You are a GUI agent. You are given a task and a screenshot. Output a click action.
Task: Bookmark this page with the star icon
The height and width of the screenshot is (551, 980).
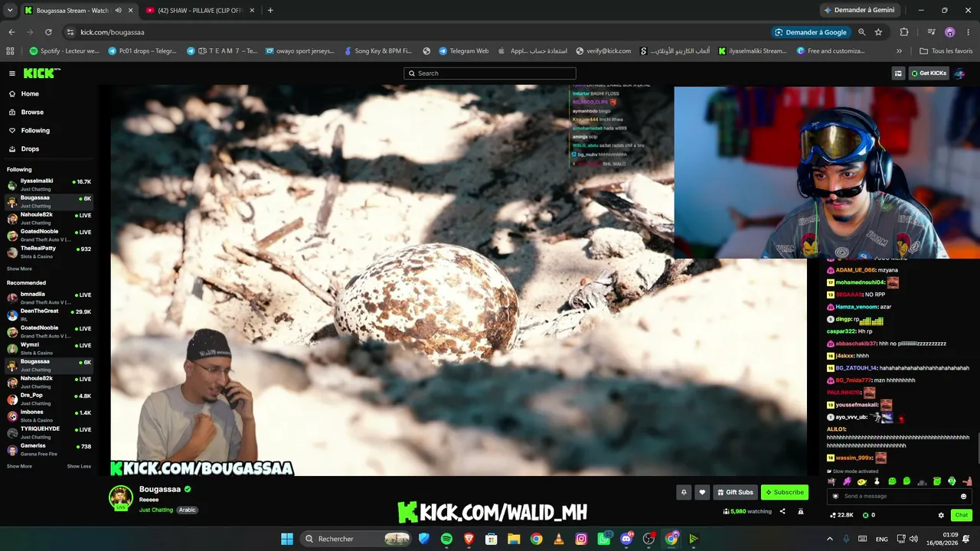click(x=878, y=32)
